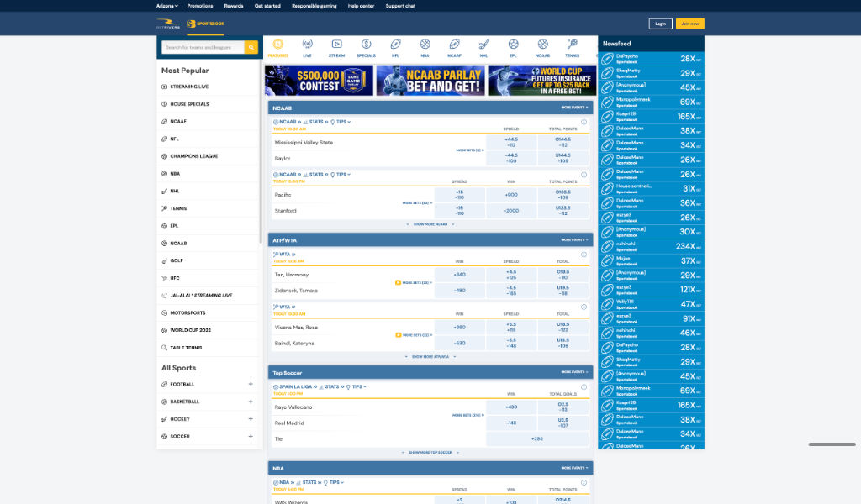The width and height of the screenshot is (861, 504).
Task: Open Promotions menu item
Action: click(200, 6)
